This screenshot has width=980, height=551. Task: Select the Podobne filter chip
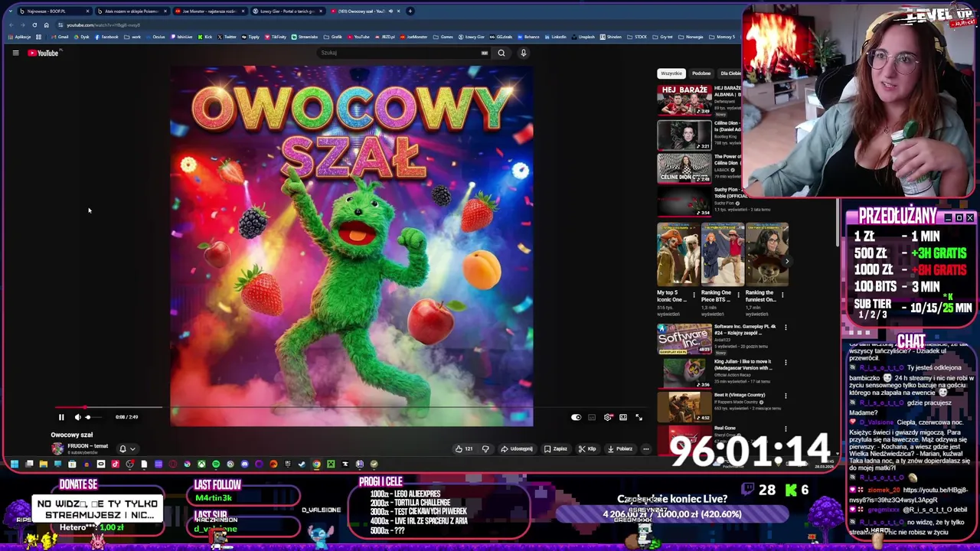click(701, 73)
